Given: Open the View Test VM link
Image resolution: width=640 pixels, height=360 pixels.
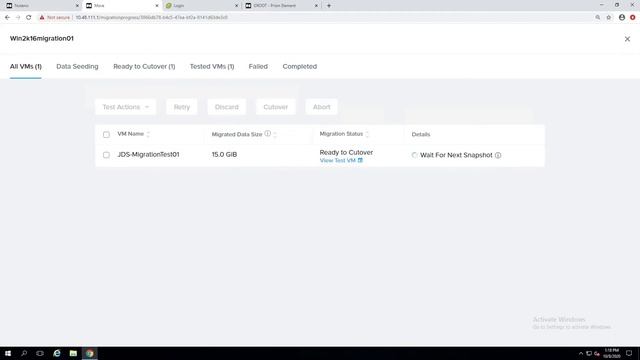Looking at the screenshot, I should coord(341,160).
